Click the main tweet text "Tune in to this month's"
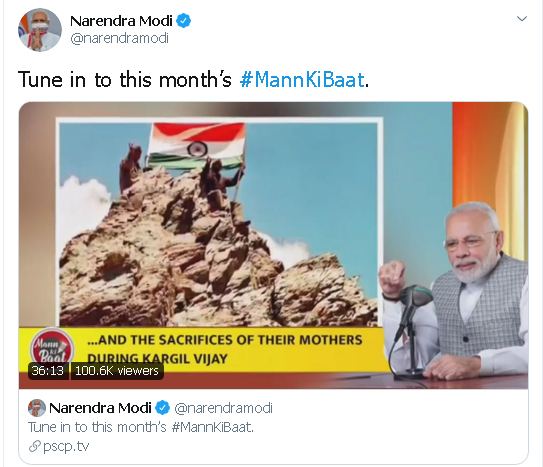 [125, 80]
